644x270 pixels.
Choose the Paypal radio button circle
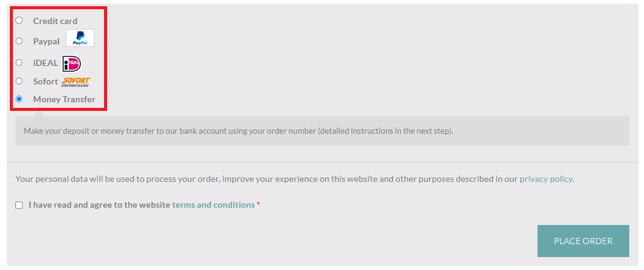19,41
